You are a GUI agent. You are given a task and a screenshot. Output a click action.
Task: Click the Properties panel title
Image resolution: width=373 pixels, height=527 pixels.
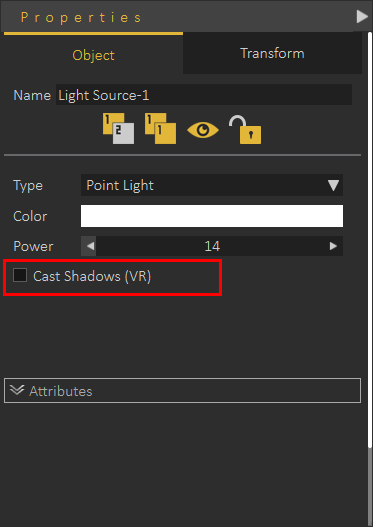81,17
